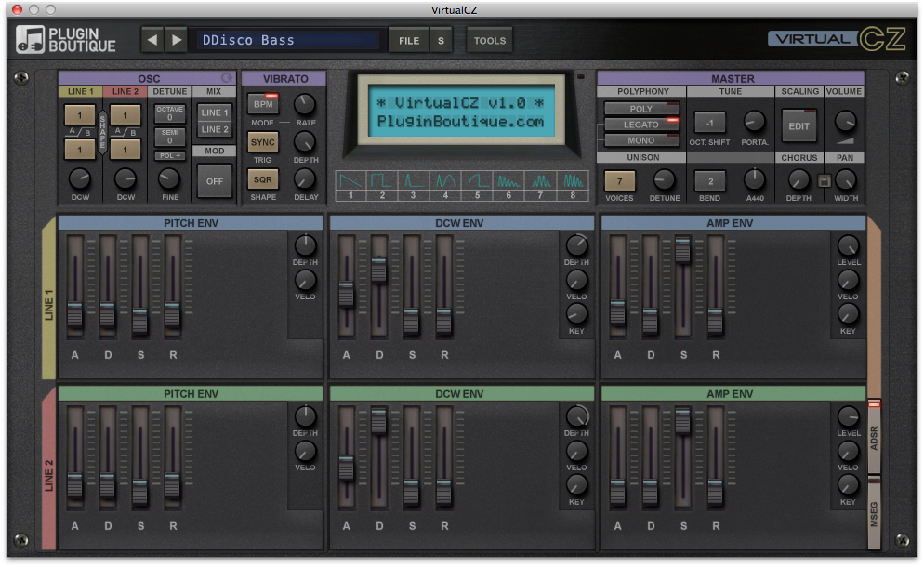Click Line 1 AMP ENV sustain slider
This screenshot has height=567, width=924.
(x=682, y=251)
